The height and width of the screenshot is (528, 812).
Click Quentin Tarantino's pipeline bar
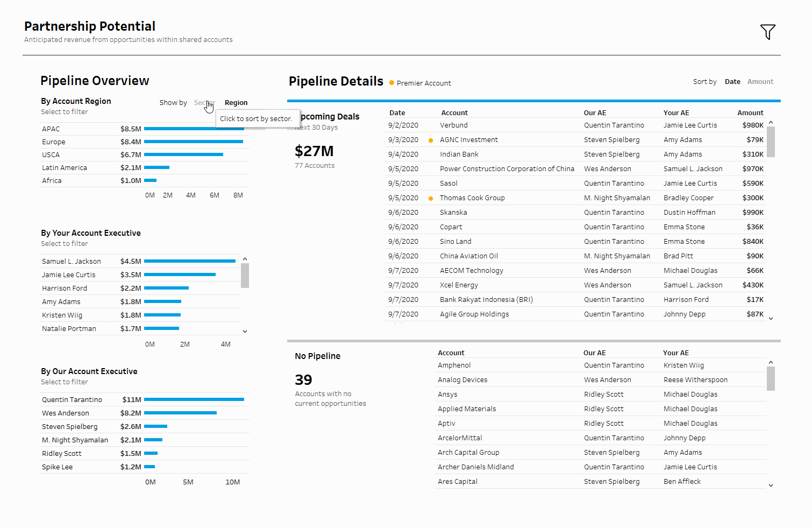pos(194,399)
